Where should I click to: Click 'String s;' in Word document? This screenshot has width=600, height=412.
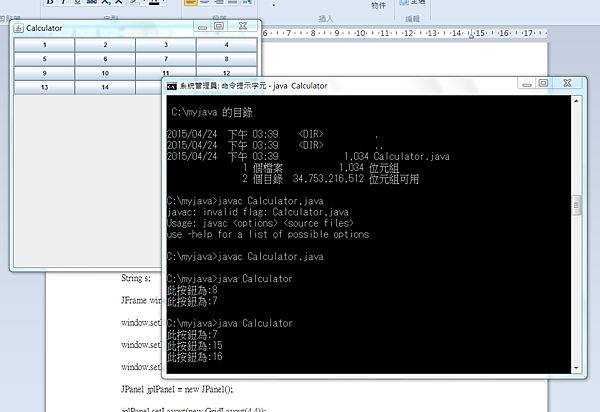[136, 278]
